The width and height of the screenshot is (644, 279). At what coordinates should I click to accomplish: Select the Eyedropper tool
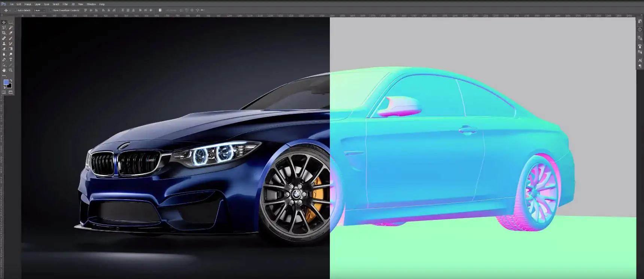click(10, 33)
